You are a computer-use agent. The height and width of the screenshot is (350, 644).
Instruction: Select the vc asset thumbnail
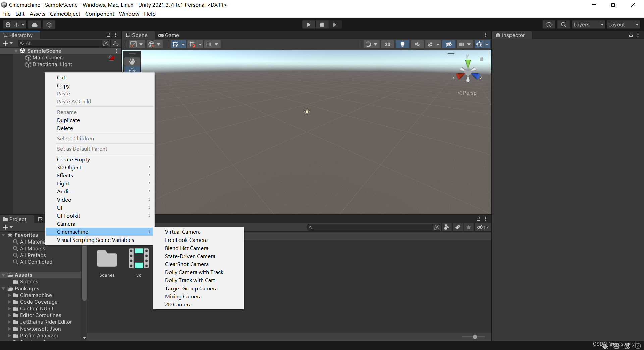click(139, 258)
